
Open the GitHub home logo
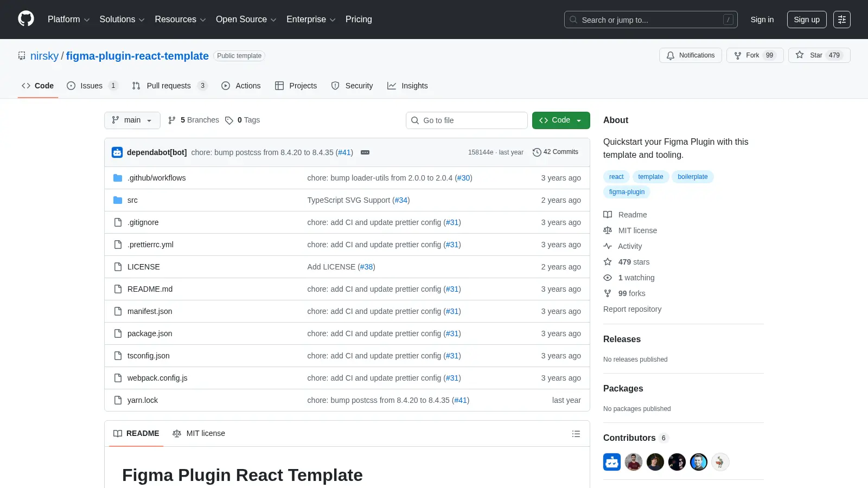pos(26,19)
